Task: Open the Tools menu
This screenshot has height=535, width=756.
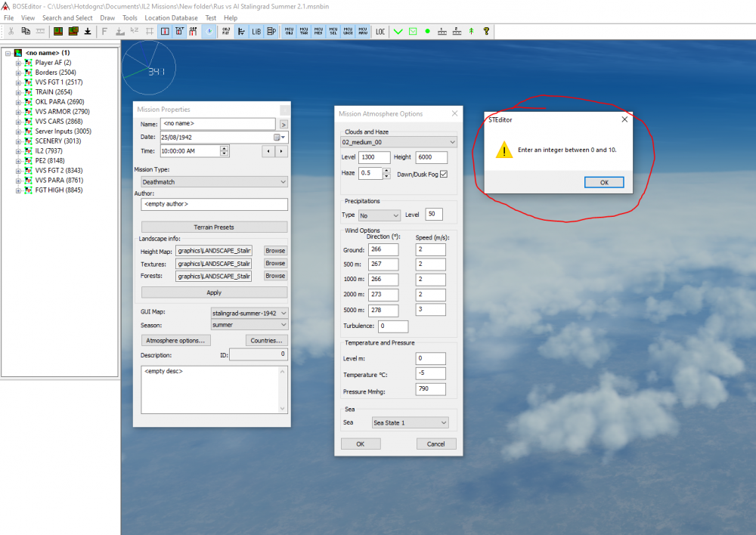Action: pyautogui.click(x=130, y=17)
